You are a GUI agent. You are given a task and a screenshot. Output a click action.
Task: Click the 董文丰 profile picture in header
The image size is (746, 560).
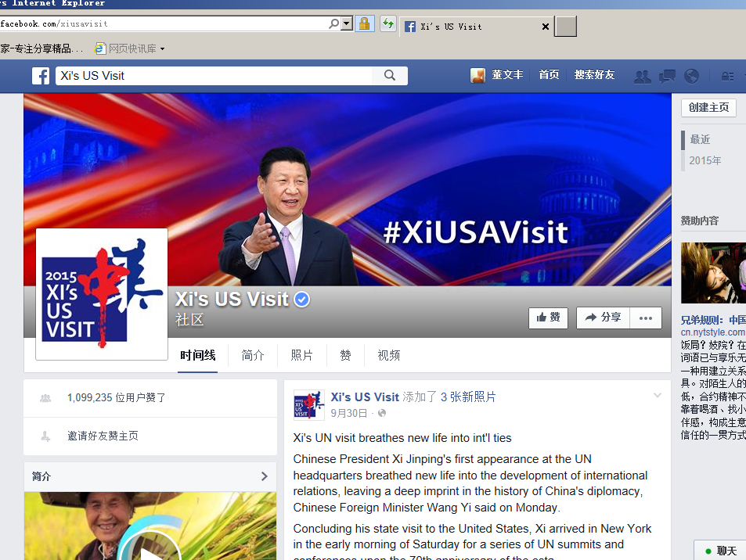[x=478, y=75]
